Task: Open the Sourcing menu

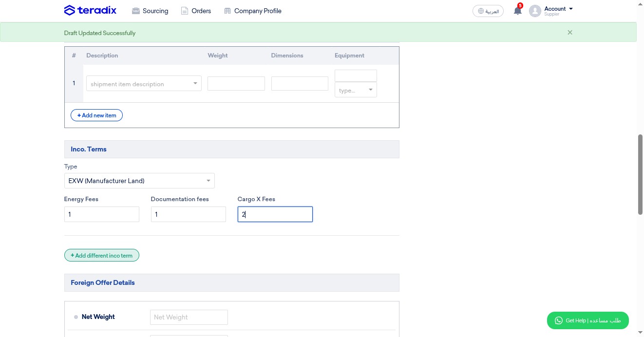Action: pyautogui.click(x=150, y=11)
